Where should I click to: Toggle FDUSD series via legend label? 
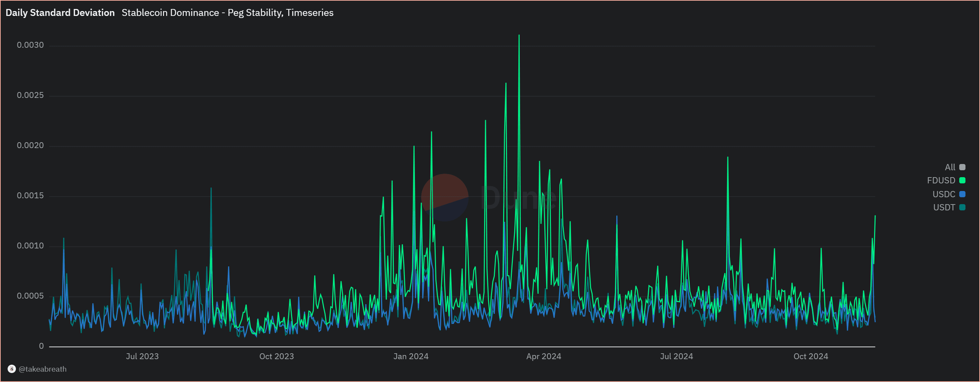941,180
